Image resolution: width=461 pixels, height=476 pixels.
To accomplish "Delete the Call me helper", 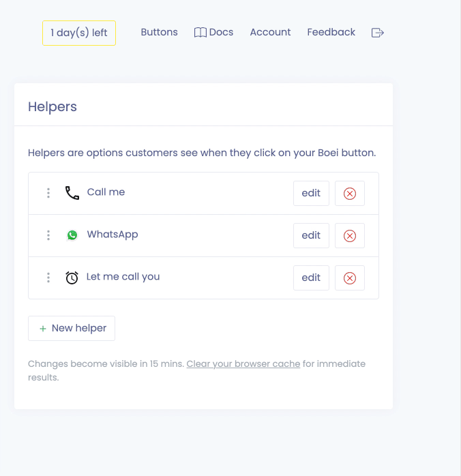I will 350,194.
